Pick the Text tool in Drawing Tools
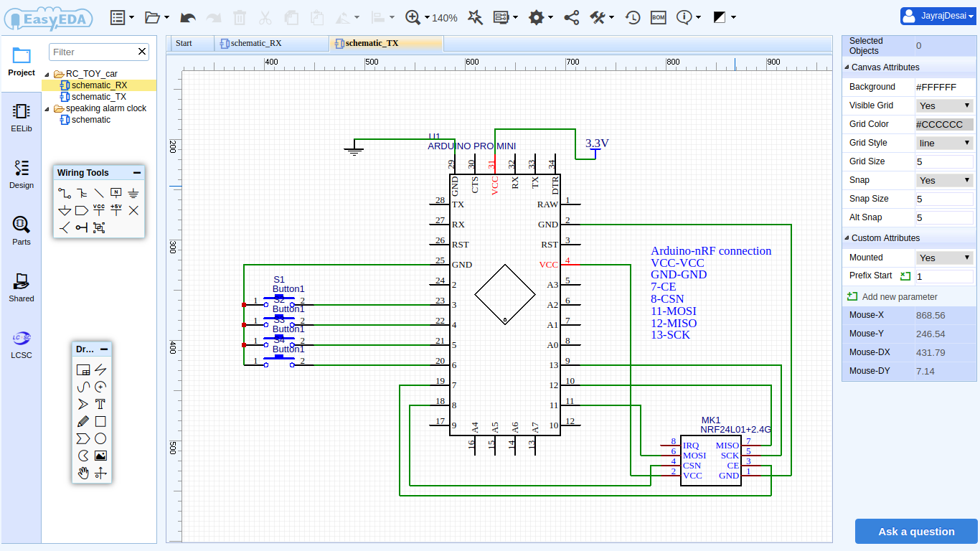Screen dimensions: 980x551 (x=100, y=404)
